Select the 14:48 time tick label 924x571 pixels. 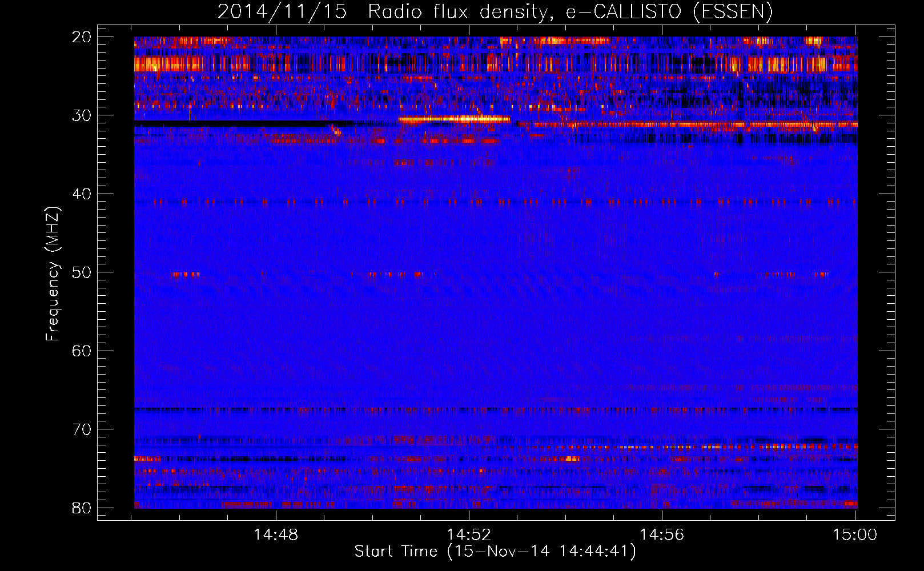pyautogui.click(x=276, y=535)
